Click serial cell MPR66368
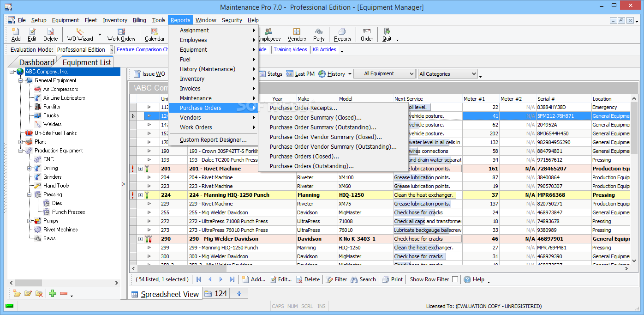 (563, 195)
